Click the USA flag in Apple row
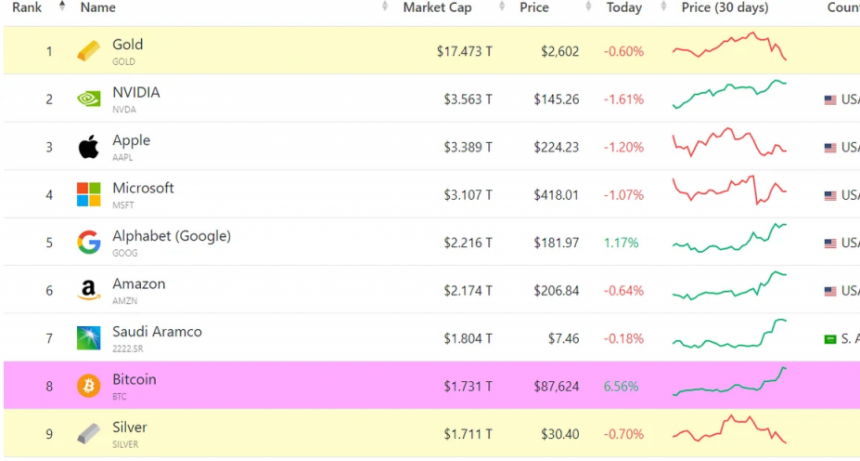Image resolution: width=860 pixels, height=461 pixels. (830, 147)
